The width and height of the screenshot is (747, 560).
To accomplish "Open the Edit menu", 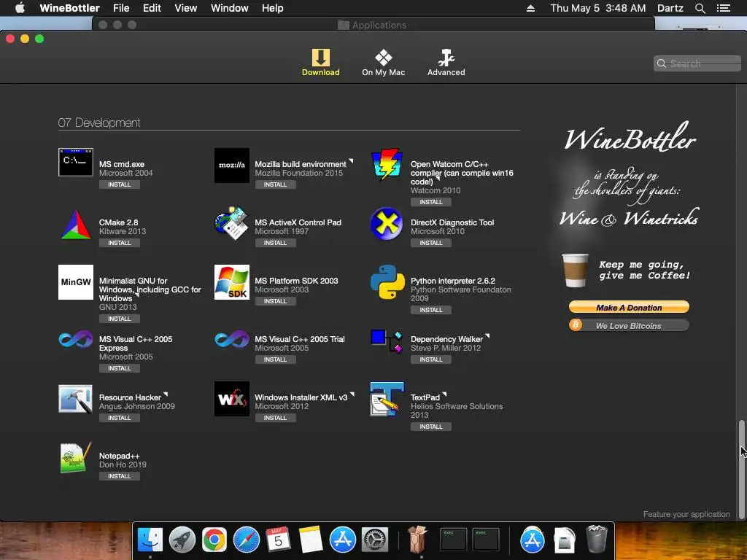I will pyautogui.click(x=152, y=8).
